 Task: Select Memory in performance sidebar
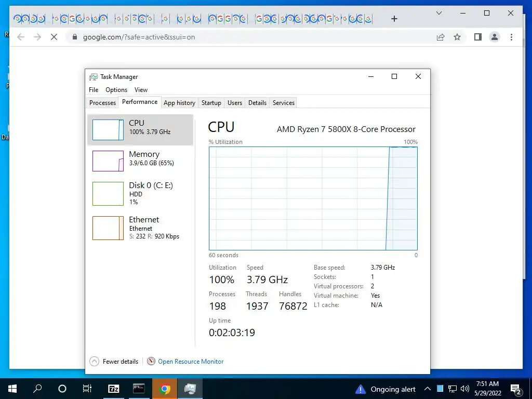140,161
